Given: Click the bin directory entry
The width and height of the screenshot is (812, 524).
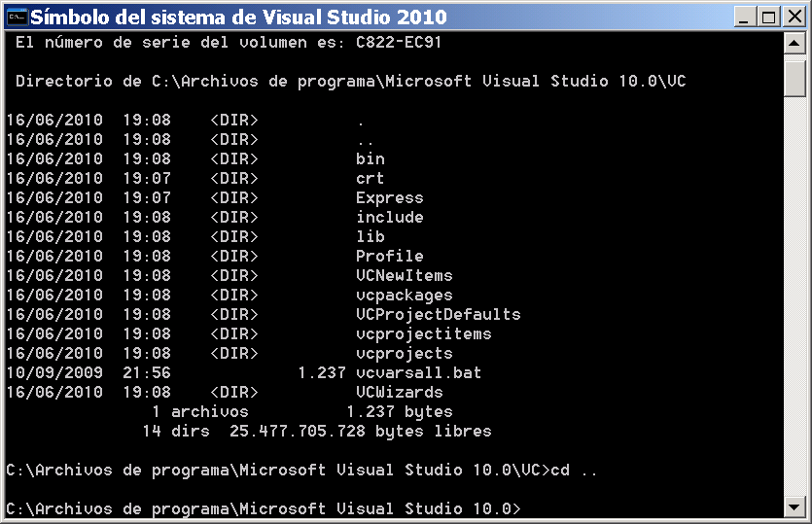Looking at the screenshot, I should click(371, 159).
